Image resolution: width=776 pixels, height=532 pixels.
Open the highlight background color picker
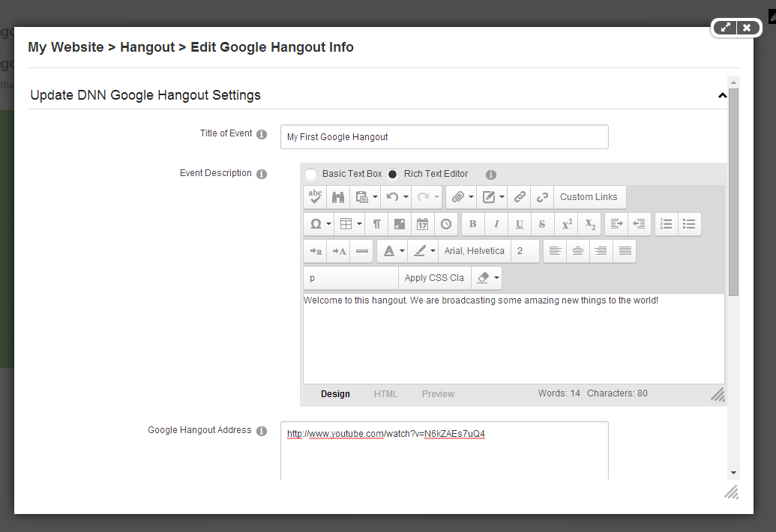point(420,251)
